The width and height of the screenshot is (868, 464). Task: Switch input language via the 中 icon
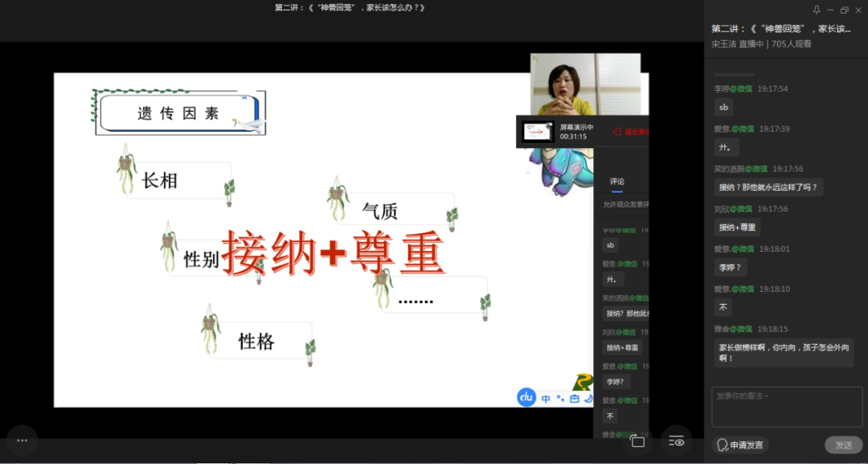tap(547, 398)
